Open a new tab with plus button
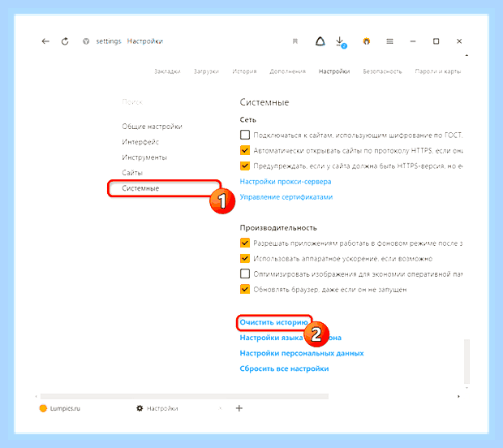This screenshot has width=503, height=448. tap(239, 408)
